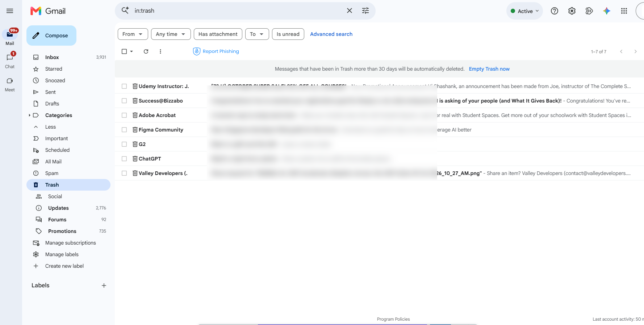Select the Adobe Acrobat email checkbox
This screenshot has height=325, width=644.
[124, 115]
